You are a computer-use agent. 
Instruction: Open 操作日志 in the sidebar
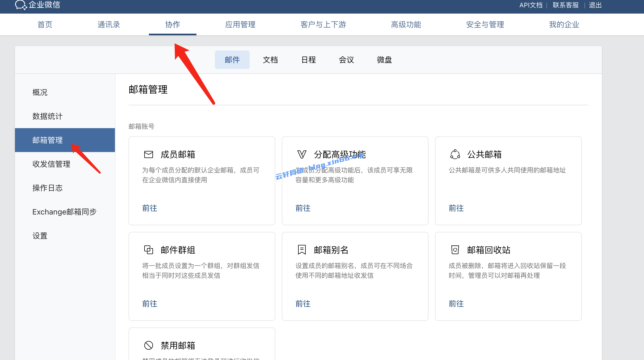[65, 188]
